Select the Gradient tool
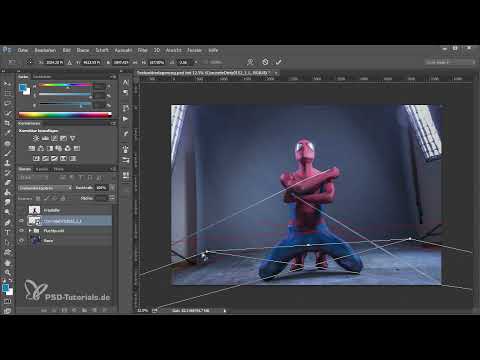Image resolution: width=480 pixels, height=360 pixels. click(7, 192)
